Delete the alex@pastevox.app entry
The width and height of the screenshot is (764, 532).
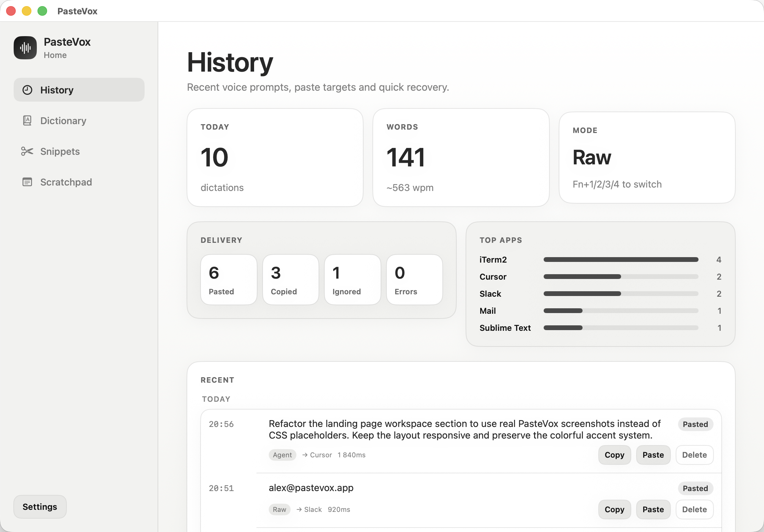pos(694,509)
